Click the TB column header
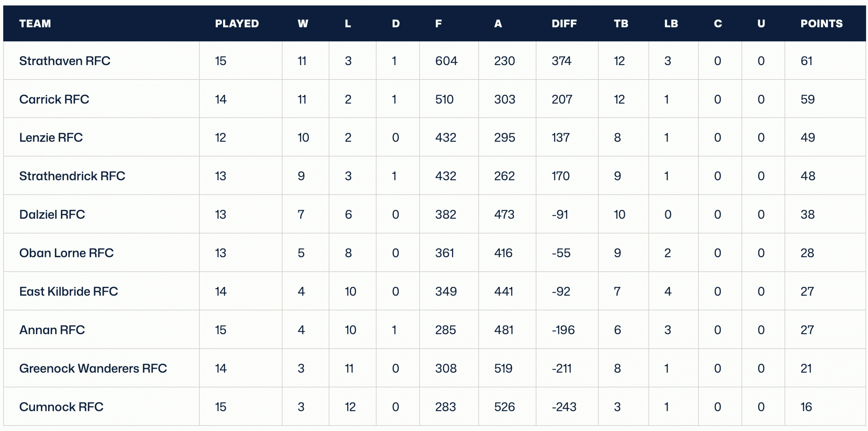Viewport: 868px width, 431px height. [x=621, y=23]
